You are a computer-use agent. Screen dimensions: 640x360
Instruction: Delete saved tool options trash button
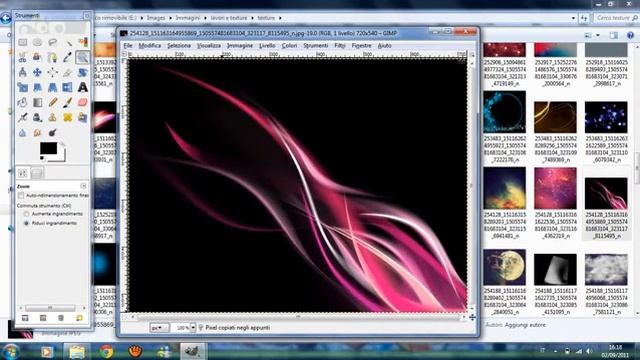click(61, 318)
